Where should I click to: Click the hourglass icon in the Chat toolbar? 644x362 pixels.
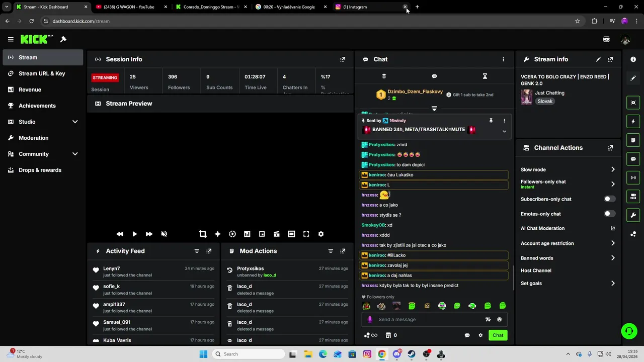click(485, 76)
